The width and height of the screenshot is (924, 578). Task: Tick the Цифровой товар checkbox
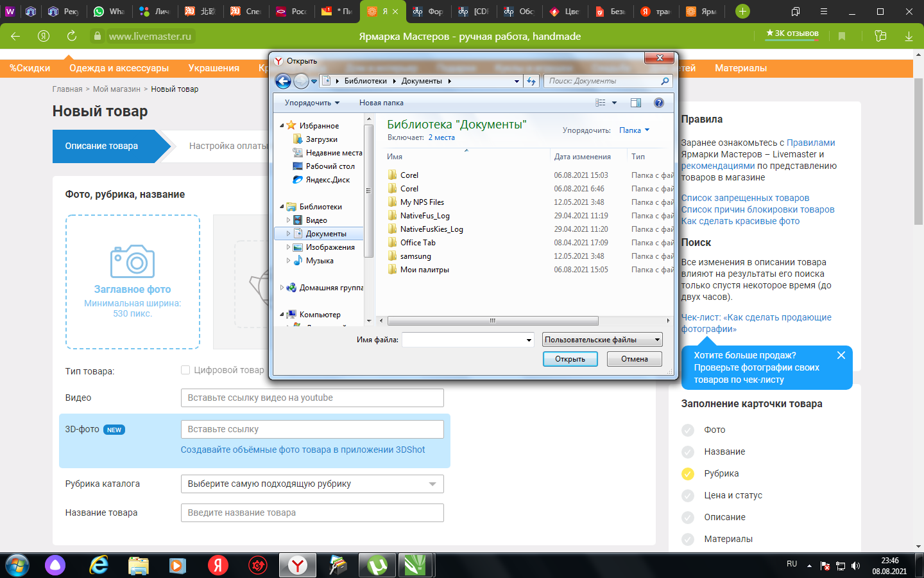tap(185, 370)
